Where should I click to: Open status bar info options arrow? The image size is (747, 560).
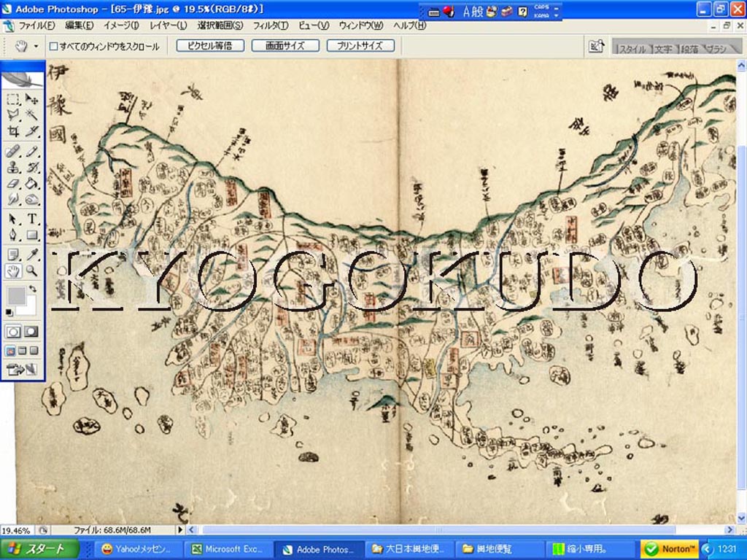tap(180, 529)
